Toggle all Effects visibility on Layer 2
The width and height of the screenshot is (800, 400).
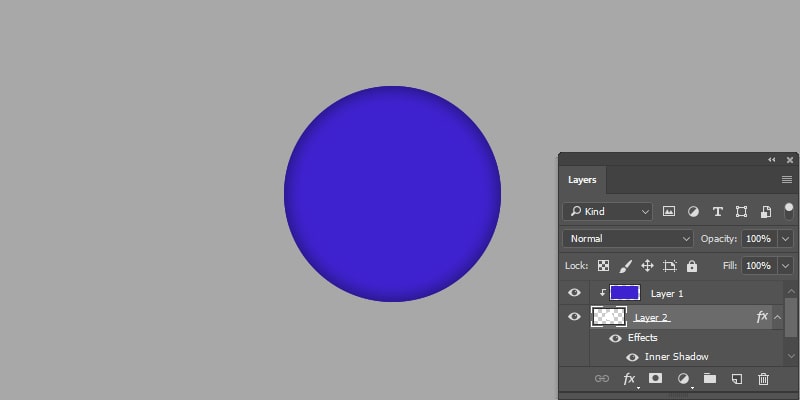click(x=615, y=338)
